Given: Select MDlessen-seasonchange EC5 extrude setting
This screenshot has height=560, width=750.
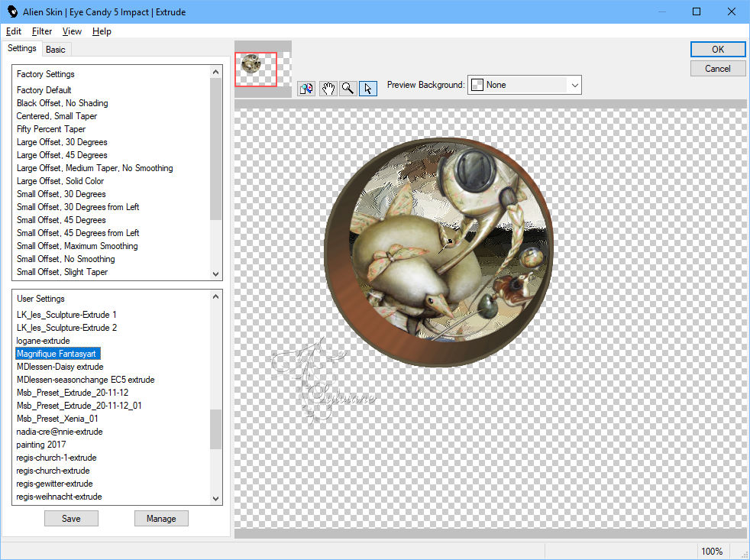Looking at the screenshot, I should point(86,380).
